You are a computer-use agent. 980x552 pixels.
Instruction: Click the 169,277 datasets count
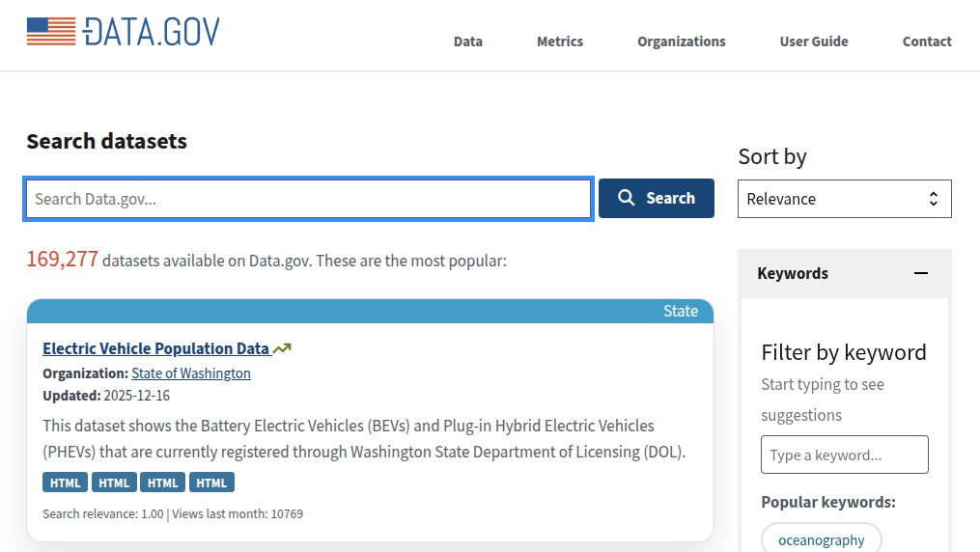[x=62, y=260]
